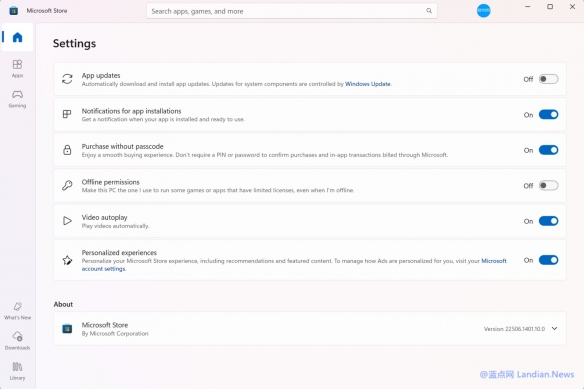Turn on Offline permissions toggle
The height and width of the screenshot is (389, 584).
[x=548, y=185]
